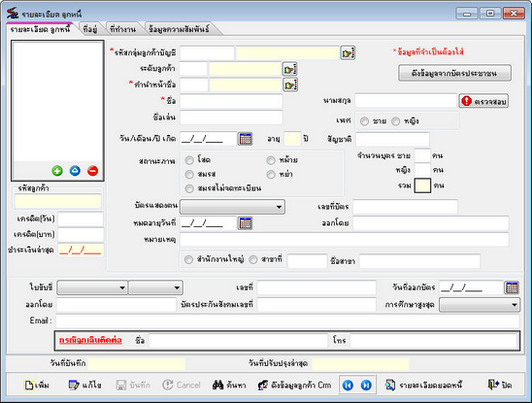Screen dimensions: 532x403
Task: Select โสด marital status option
Action: (x=189, y=160)
